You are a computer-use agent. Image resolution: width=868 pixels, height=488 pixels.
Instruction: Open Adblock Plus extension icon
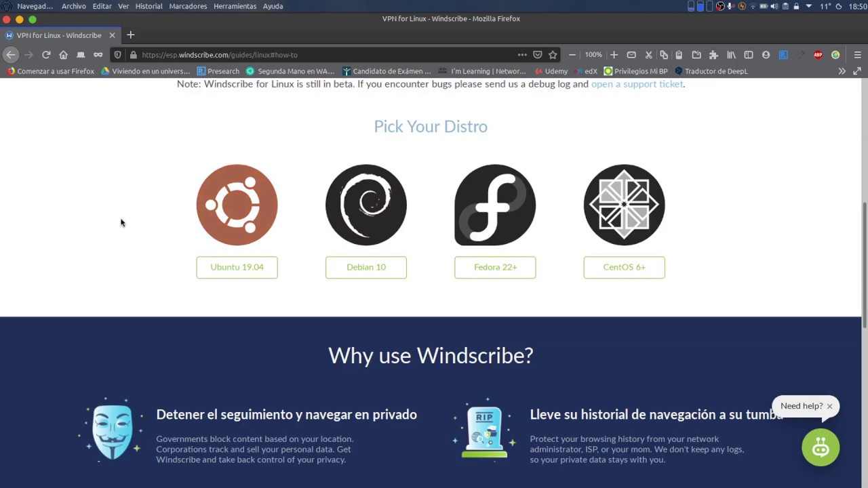pyautogui.click(x=818, y=55)
